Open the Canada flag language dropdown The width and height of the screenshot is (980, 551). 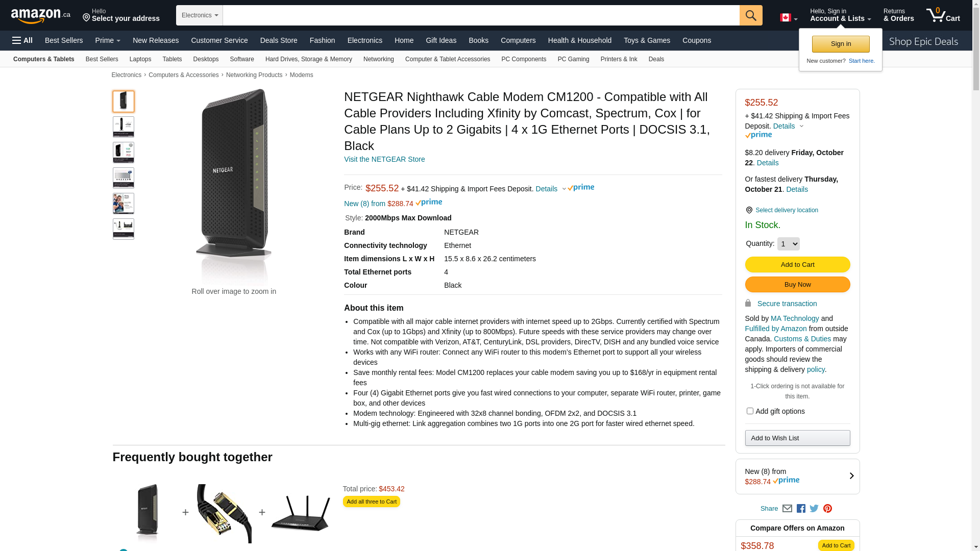coord(789,18)
